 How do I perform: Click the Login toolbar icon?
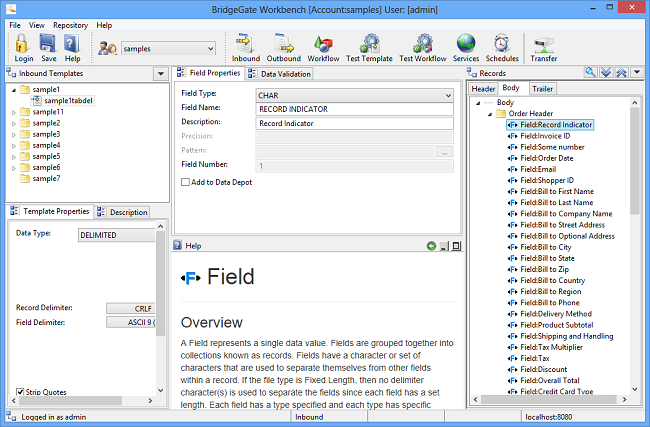click(x=24, y=46)
